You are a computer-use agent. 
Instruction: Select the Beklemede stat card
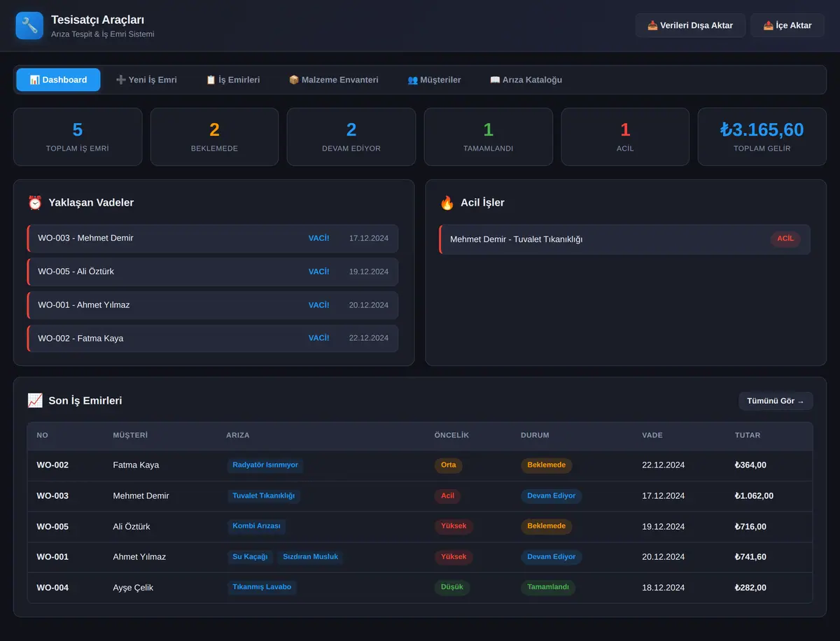(214, 136)
